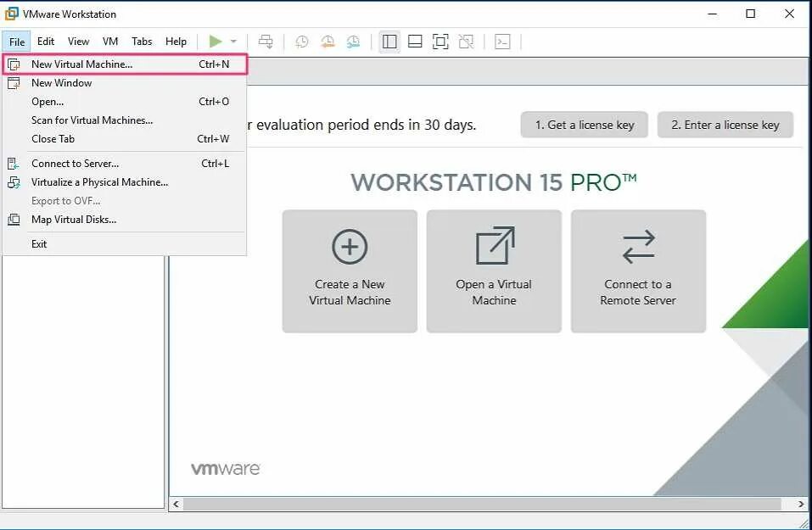Click Send Ctrl+Alt+Del toolbar icon
This screenshot has height=530, width=812.
(x=266, y=42)
